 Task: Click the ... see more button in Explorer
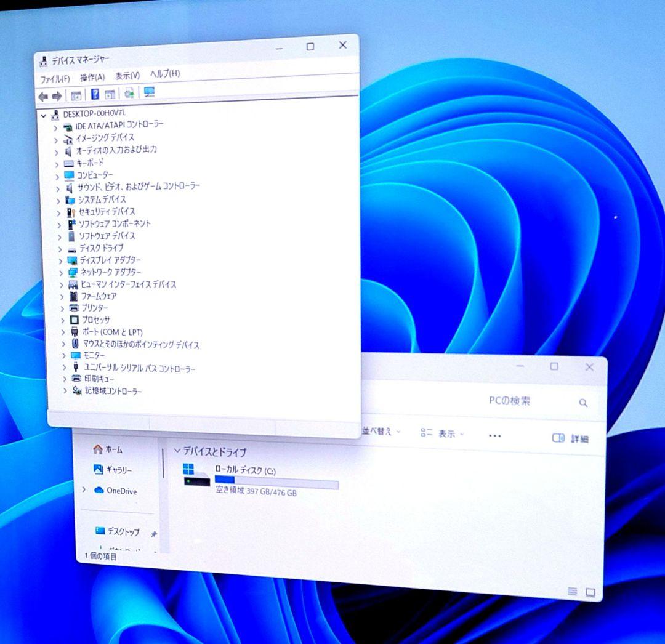coord(494,436)
